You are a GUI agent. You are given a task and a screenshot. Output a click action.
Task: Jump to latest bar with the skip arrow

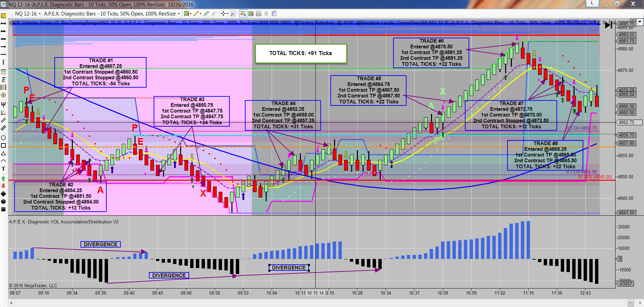[608, 25]
